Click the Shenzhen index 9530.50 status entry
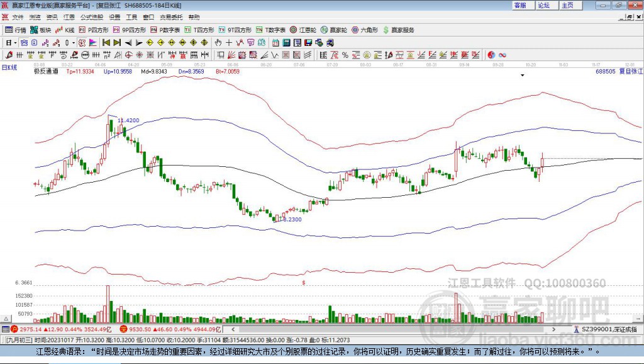The height and width of the screenshot is (364, 644). [170, 329]
